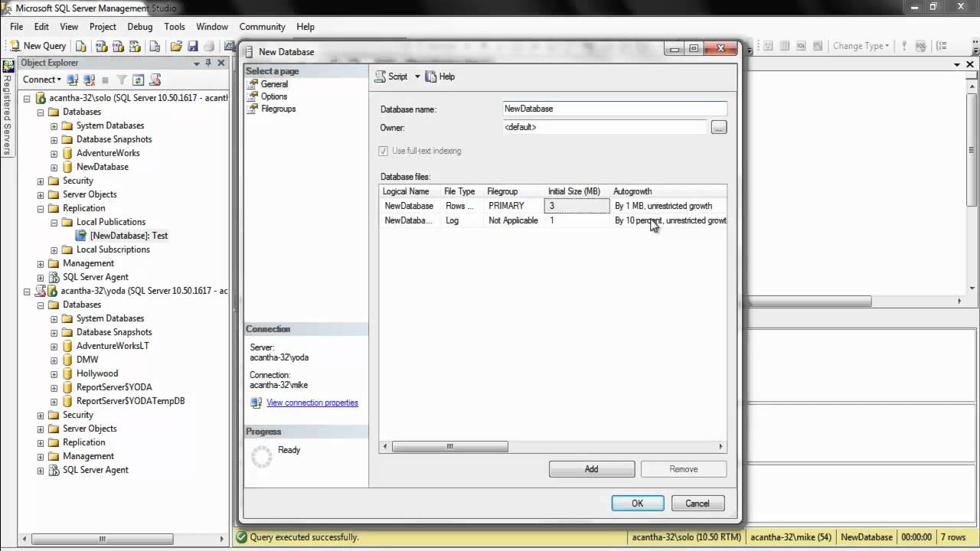
Task: Click the Cancel button
Action: pos(697,504)
